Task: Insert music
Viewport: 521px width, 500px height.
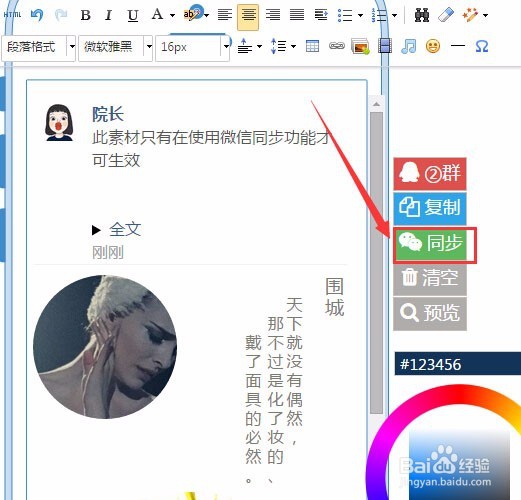Action: click(409, 46)
